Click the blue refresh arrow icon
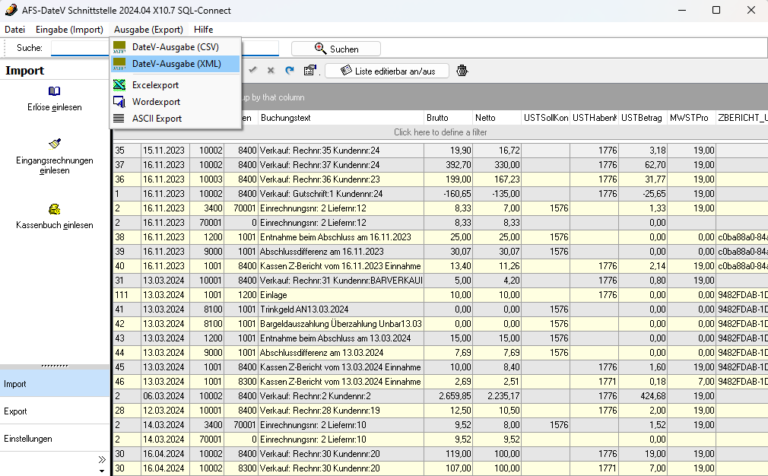768x476 pixels. [289, 70]
